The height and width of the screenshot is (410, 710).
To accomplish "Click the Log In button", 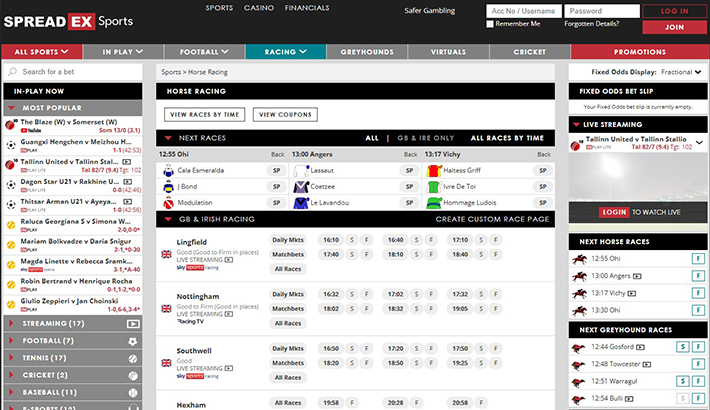I will pos(674,11).
